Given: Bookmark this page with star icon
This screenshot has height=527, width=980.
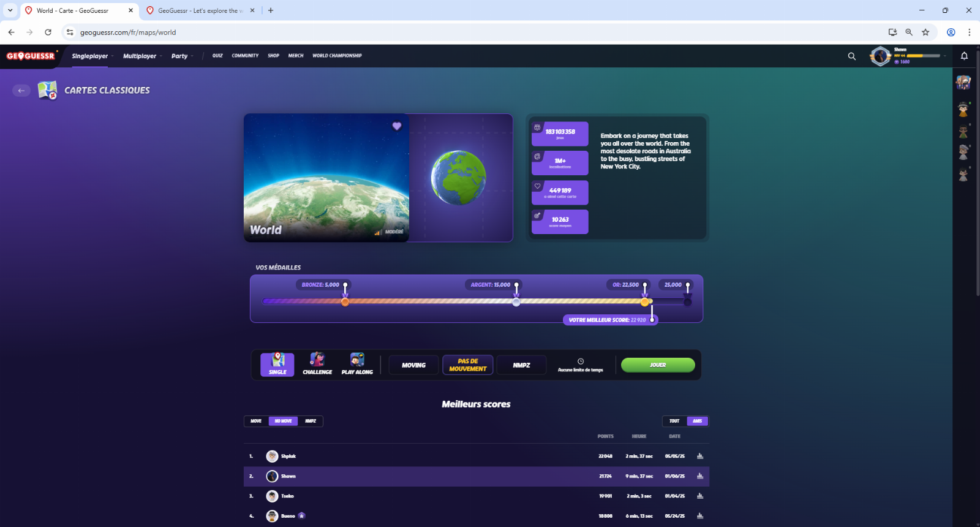Looking at the screenshot, I should point(925,32).
